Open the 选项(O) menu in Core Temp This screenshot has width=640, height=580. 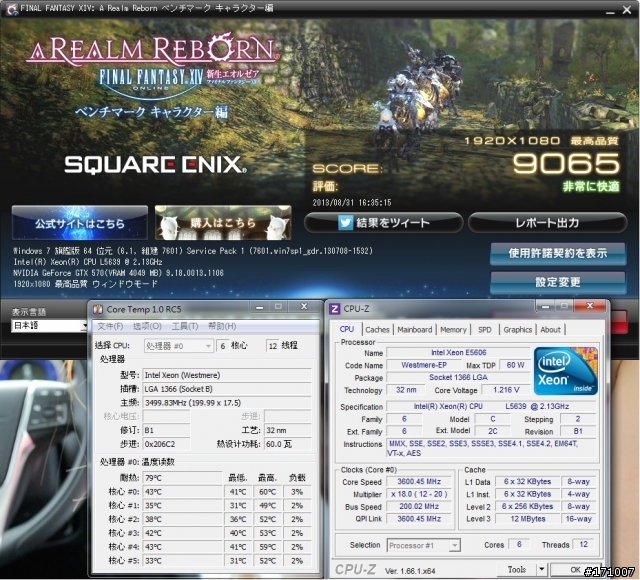click(x=147, y=326)
